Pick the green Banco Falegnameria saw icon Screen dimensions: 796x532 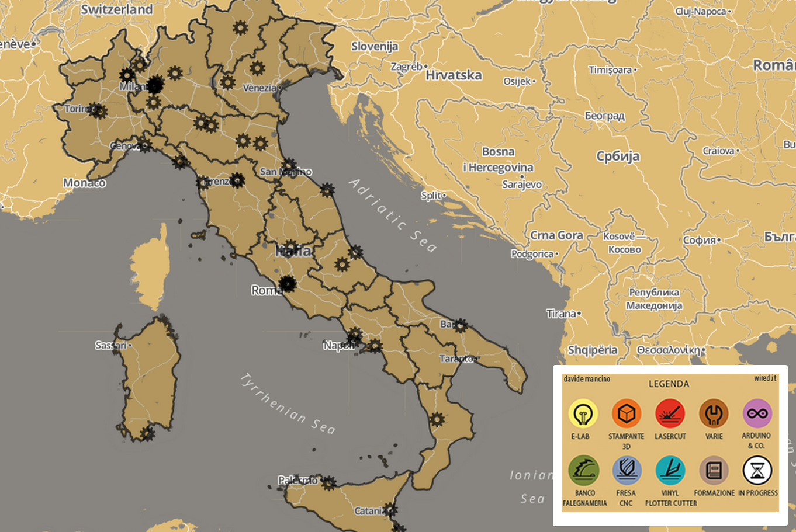583,471
